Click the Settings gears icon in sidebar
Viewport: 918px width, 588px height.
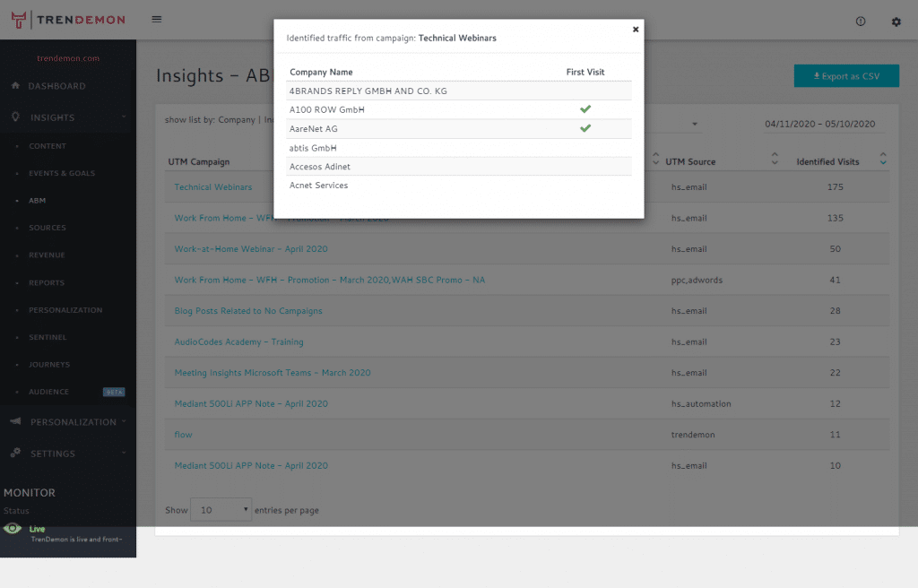[x=16, y=453]
